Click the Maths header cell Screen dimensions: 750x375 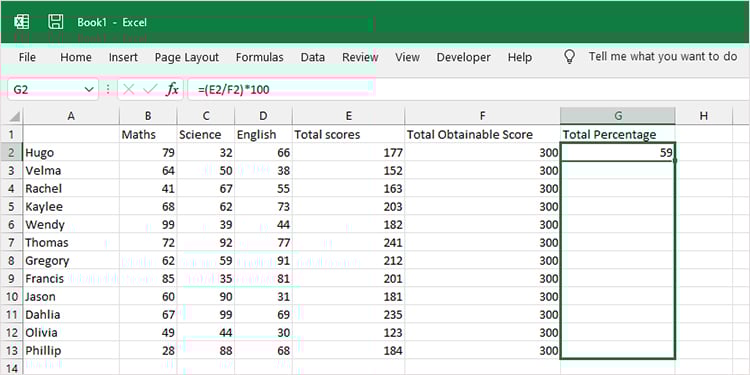[x=148, y=134]
